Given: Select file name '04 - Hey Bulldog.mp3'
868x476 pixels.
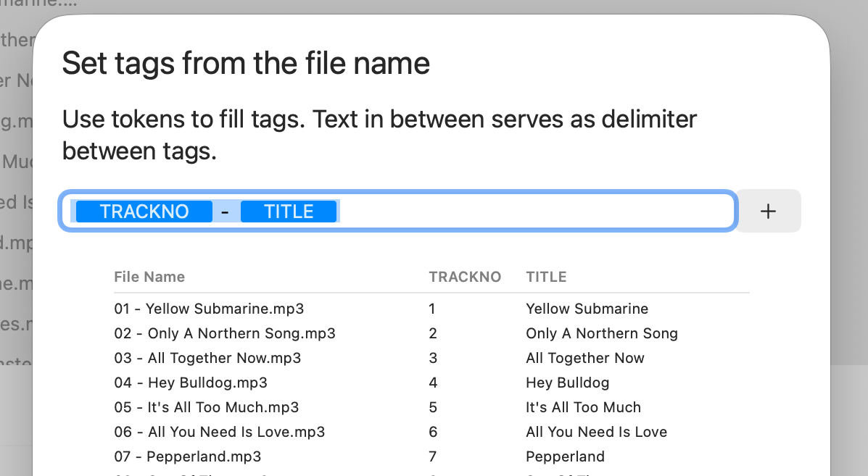Looking at the screenshot, I should (191, 383).
